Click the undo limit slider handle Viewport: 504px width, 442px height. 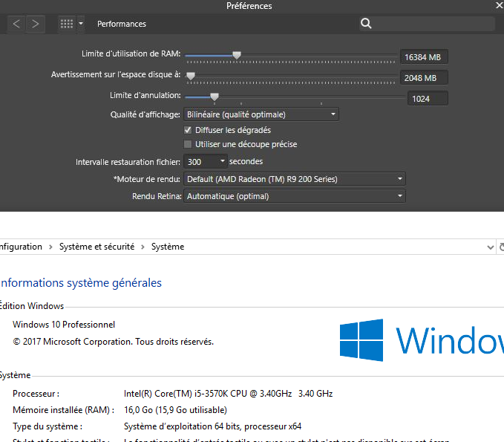coord(215,97)
